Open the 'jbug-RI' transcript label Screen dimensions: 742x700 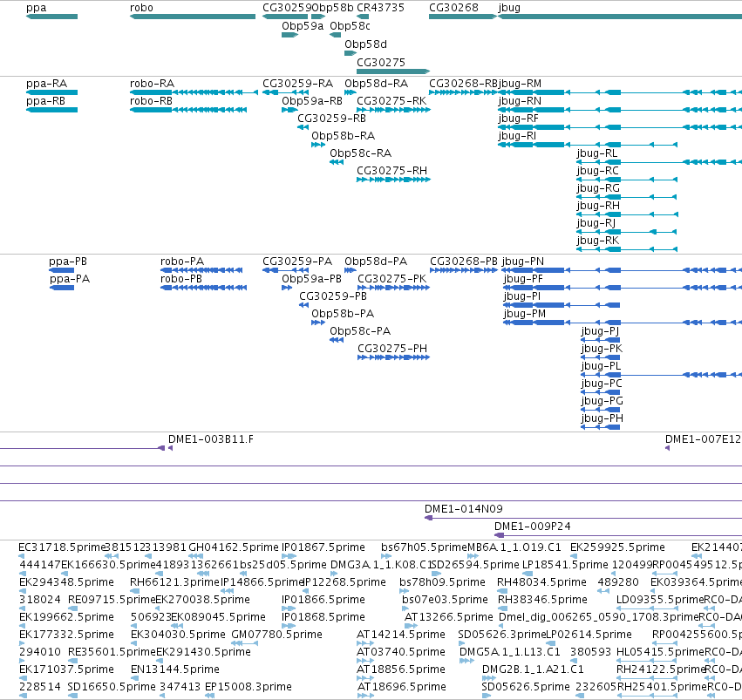pos(517,136)
